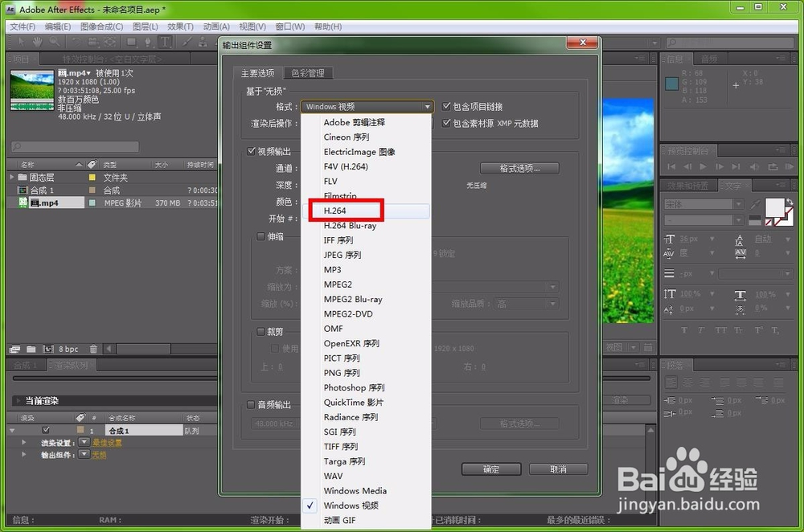This screenshot has width=804, height=532.
Task: Enable 音频输出 checkbox
Action: click(x=251, y=404)
